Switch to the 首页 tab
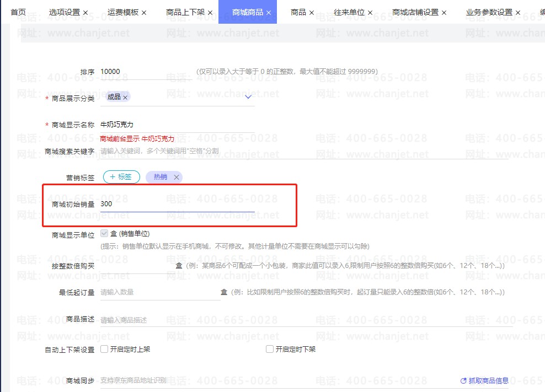Image resolution: width=545 pixels, height=392 pixels. (x=18, y=12)
